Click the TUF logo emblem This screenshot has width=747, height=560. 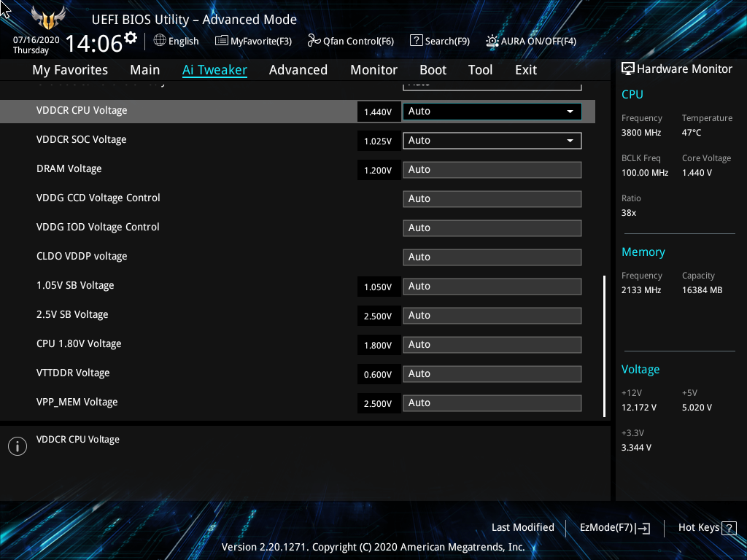tap(48, 18)
